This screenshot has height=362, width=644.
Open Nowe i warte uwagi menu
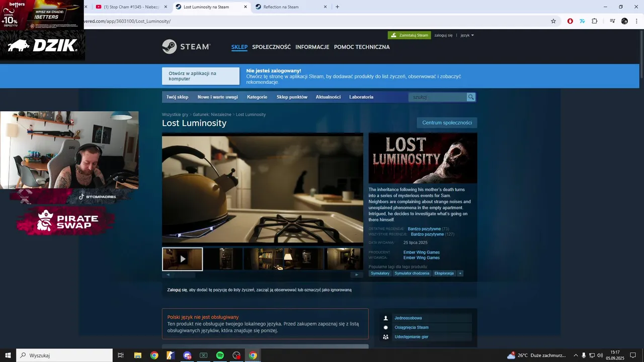pos(218,97)
